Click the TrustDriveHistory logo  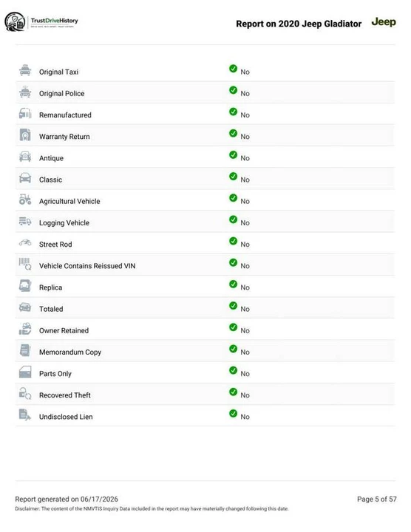(x=41, y=22)
